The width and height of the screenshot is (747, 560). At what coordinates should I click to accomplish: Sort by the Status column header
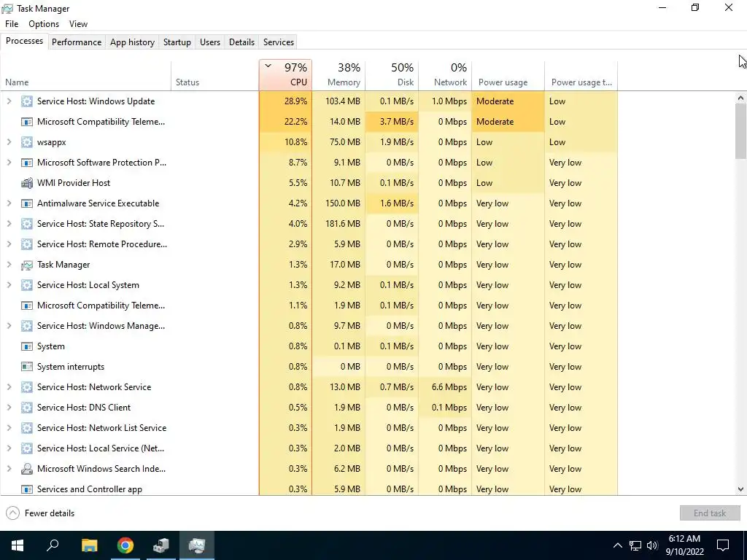pos(215,75)
